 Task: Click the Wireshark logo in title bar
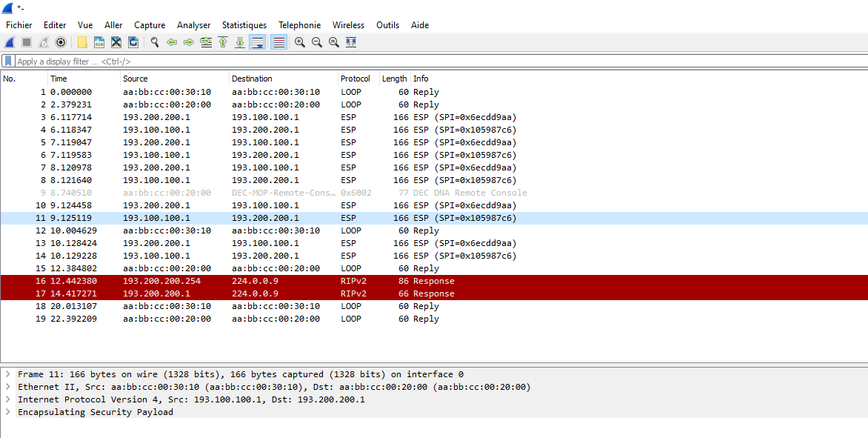7,7
